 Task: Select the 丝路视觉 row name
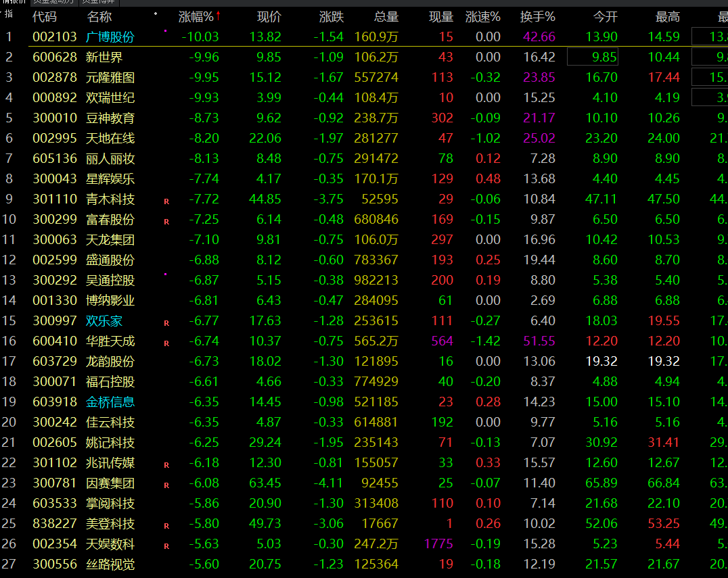(110, 564)
